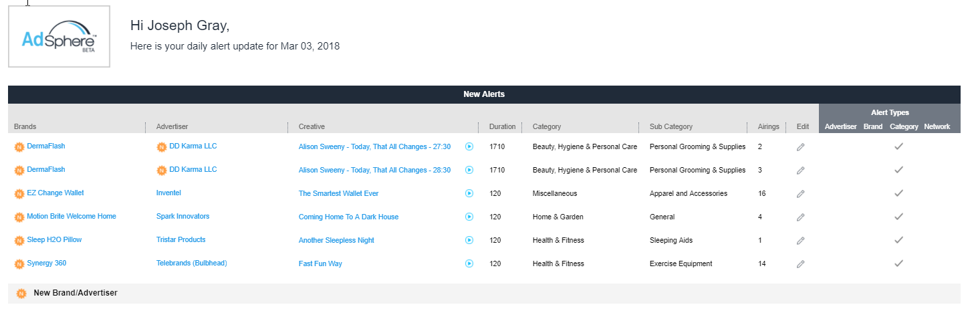Click the New Brand/Advertiser legend badge icon
Image resolution: width=980 pixels, height=325 pixels.
pos(21,294)
